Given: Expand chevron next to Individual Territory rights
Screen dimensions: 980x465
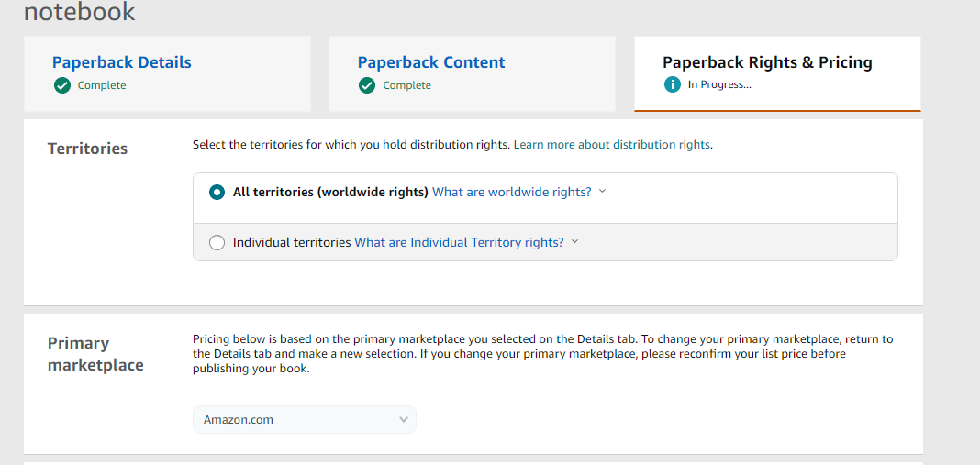Looking at the screenshot, I should [x=575, y=241].
